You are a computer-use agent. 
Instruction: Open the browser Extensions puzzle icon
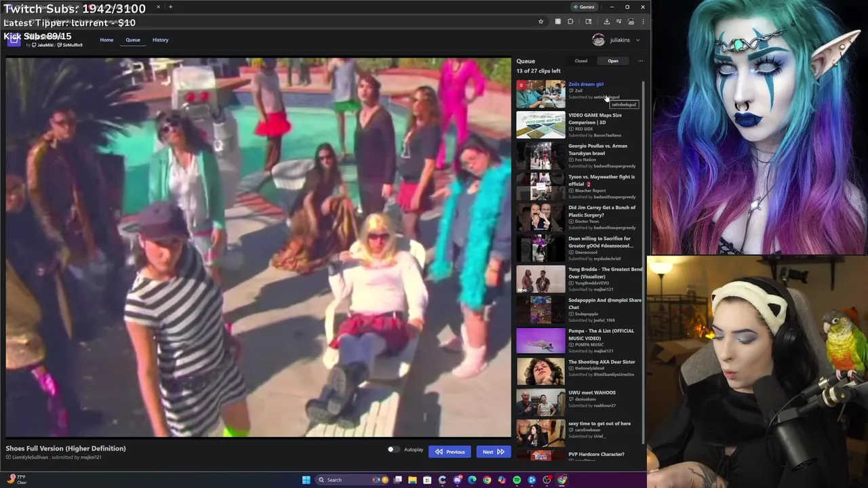(x=570, y=22)
